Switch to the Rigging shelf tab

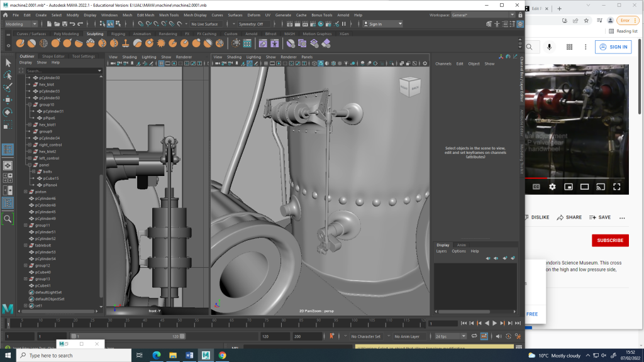click(x=118, y=34)
